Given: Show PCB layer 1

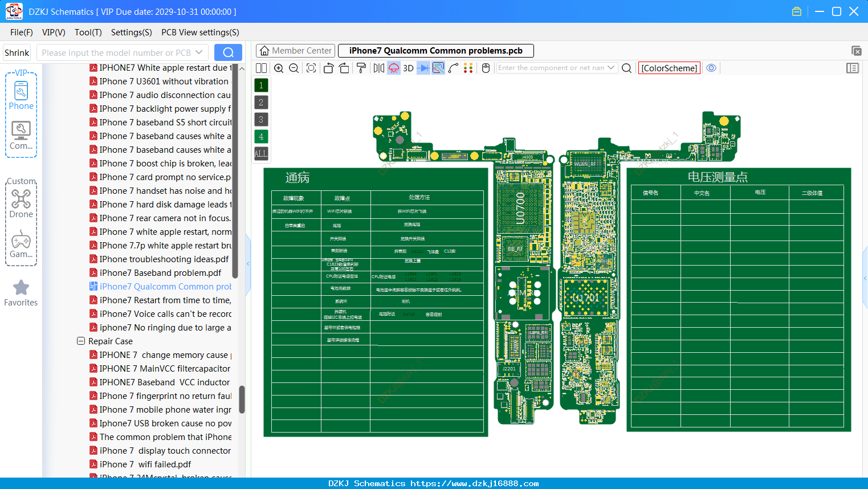Looking at the screenshot, I should coord(261,85).
